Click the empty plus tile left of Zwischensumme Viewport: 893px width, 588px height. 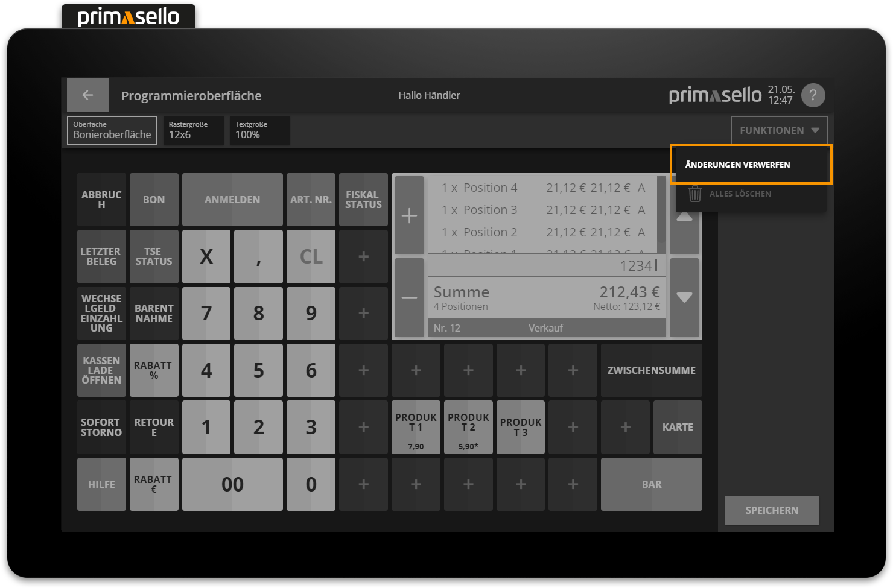(573, 370)
